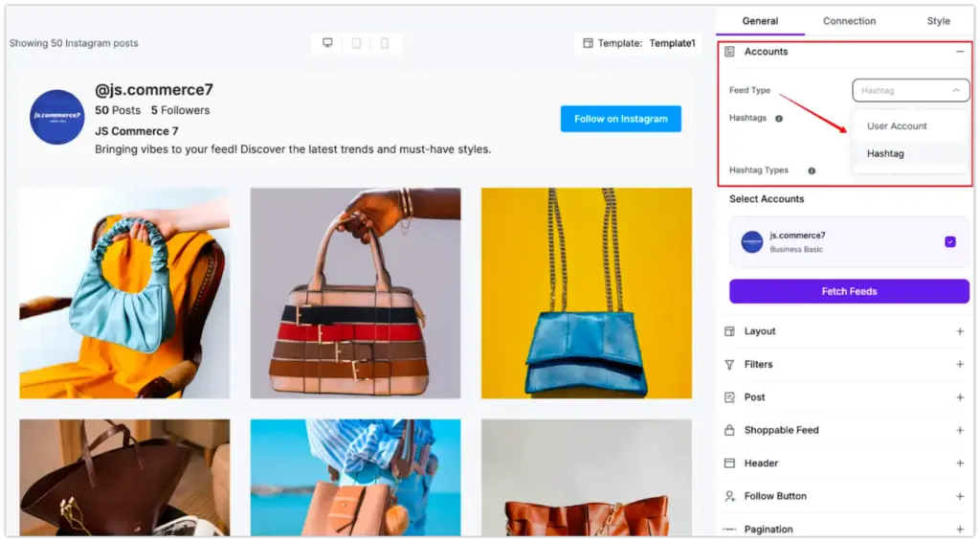
Task: Switch to the Connection tab
Action: (x=849, y=21)
